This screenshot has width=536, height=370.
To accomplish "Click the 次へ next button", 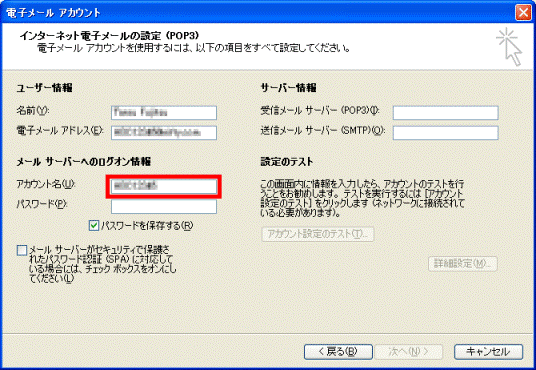I will (408, 352).
